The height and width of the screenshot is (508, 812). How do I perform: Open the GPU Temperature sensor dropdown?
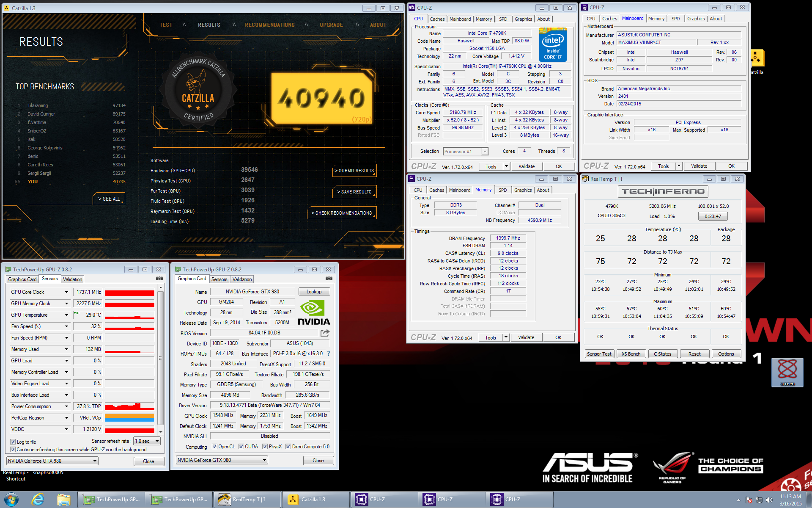[66, 315]
